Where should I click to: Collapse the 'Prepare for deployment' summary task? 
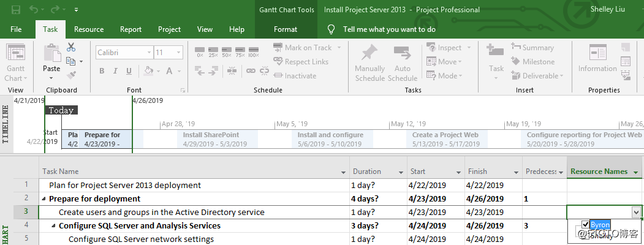(x=44, y=199)
